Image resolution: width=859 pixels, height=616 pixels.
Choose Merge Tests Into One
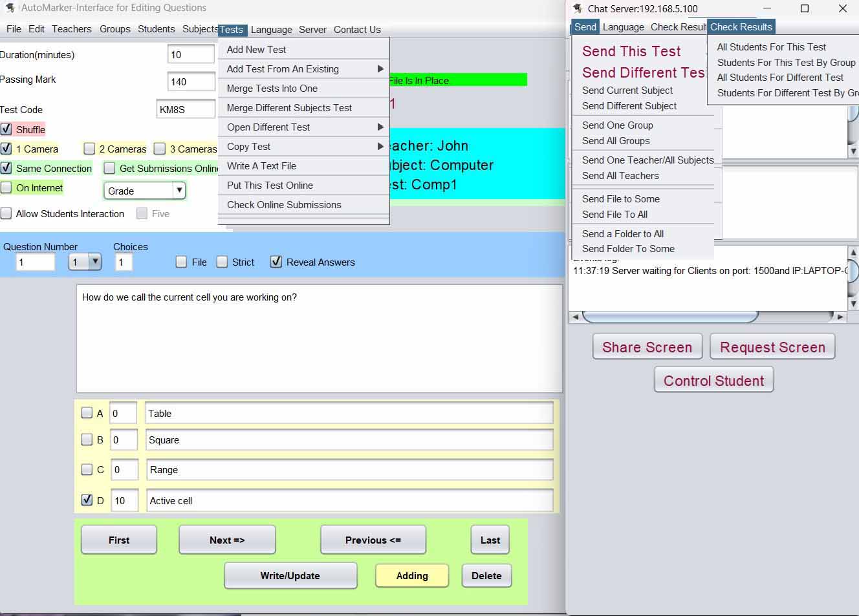(304, 89)
